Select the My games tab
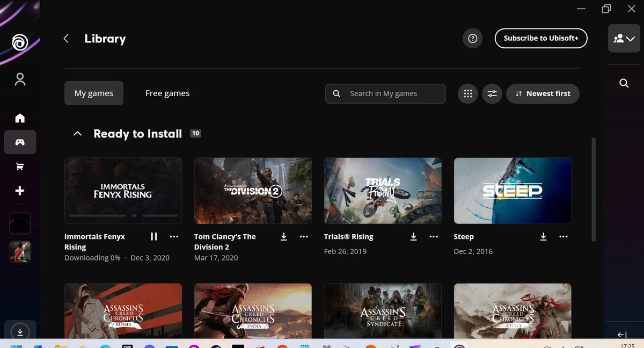 tap(94, 93)
